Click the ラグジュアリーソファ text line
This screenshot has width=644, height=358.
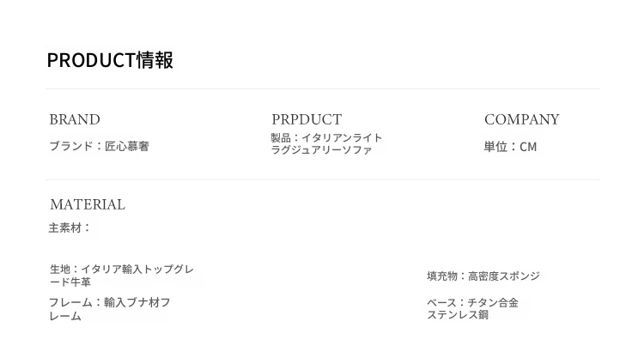point(321,150)
